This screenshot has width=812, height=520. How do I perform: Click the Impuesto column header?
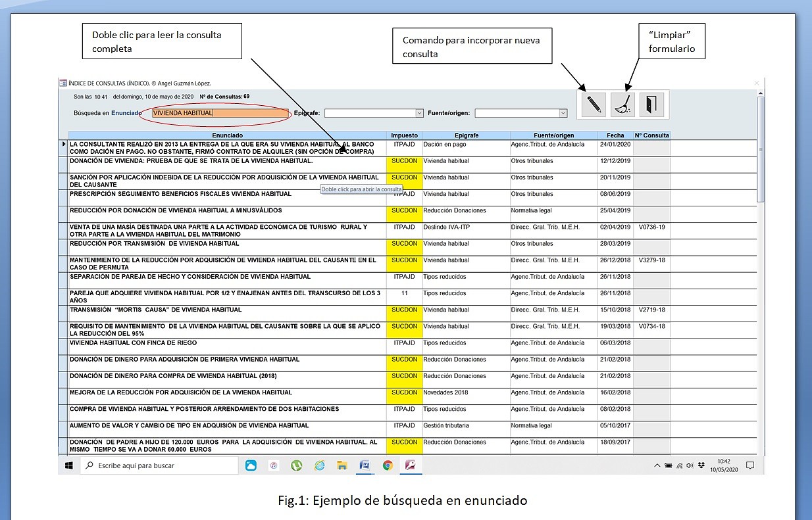pyautogui.click(x=404, y=135)
